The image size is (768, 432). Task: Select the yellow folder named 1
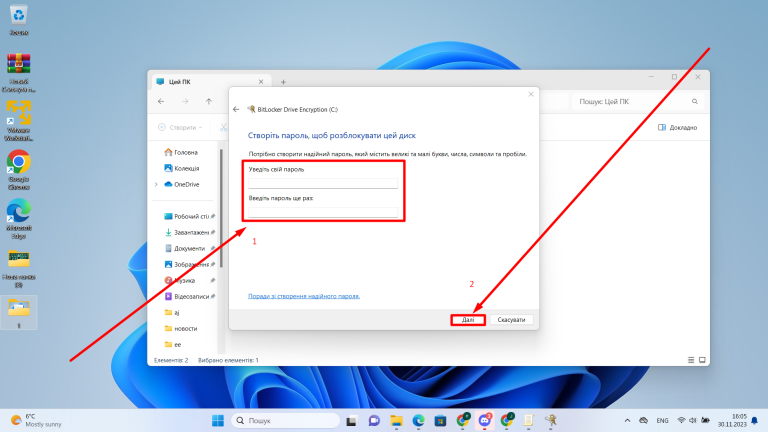(19, 312)
